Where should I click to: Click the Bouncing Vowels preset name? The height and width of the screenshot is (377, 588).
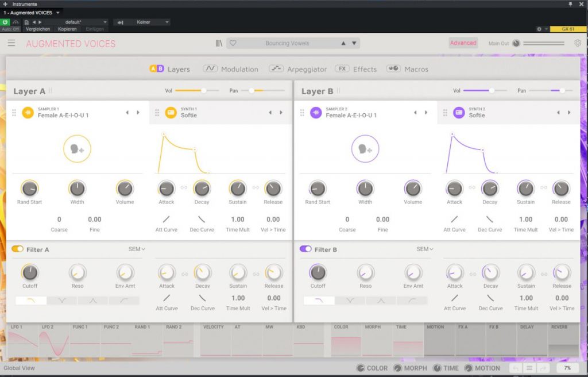pyautogui.click(x=287, y=43)
